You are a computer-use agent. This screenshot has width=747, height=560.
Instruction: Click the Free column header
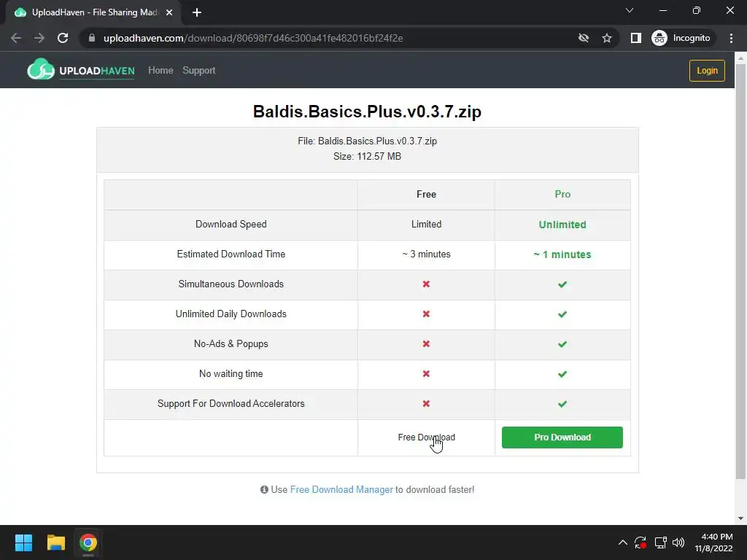(426, 194)
